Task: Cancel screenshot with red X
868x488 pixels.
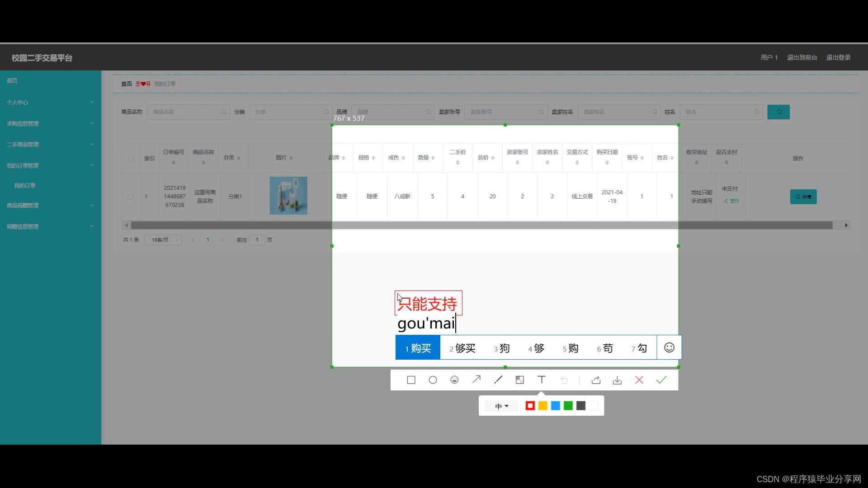Action: (x=639, y=380)
